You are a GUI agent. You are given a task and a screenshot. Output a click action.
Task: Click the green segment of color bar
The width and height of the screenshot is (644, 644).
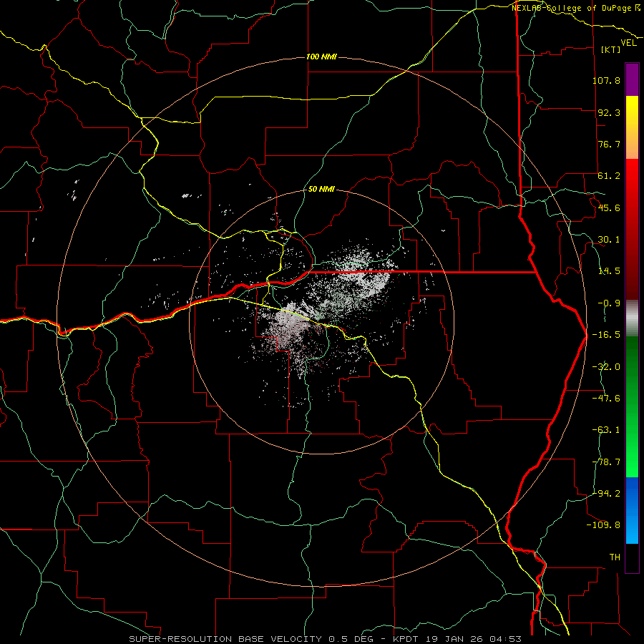pyautogui.click(x=632, y=406)
